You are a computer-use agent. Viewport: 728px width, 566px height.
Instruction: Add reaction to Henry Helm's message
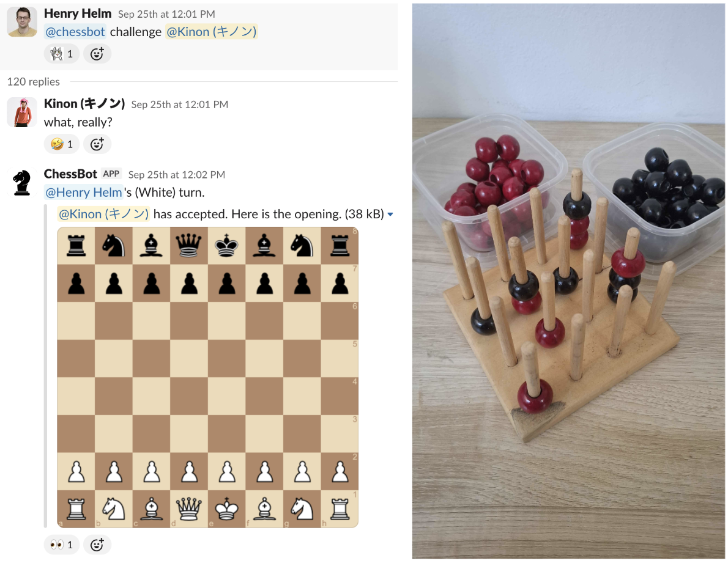tap(97, 54)
